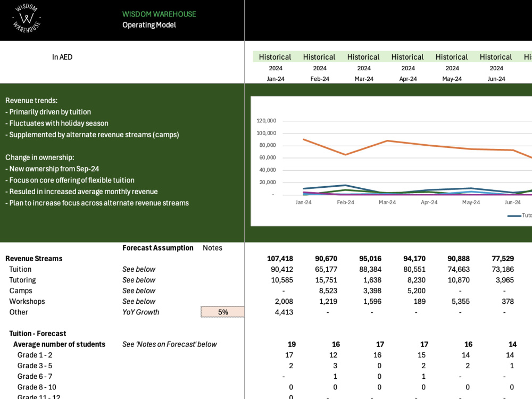Viewport: 532px width, 399px height.
Task: Select Camps value 5,200 for Apr-24
Action: (x=417, y=290)
